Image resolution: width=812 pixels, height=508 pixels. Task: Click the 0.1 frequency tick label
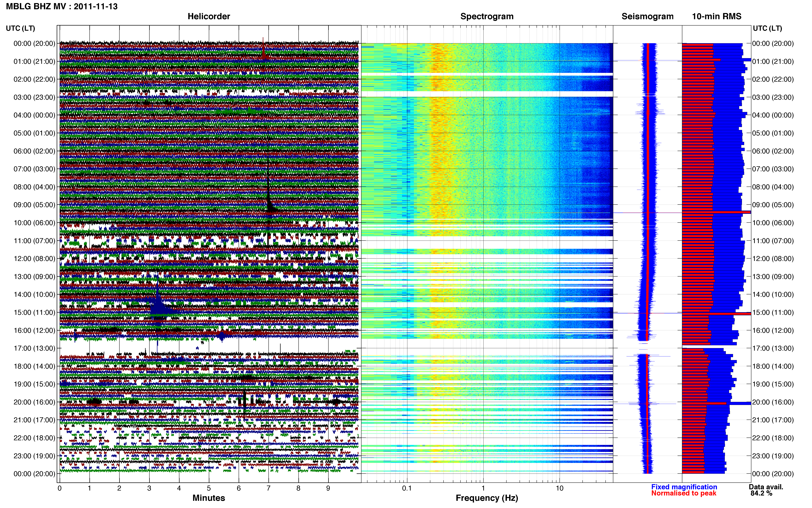(407, 488)
